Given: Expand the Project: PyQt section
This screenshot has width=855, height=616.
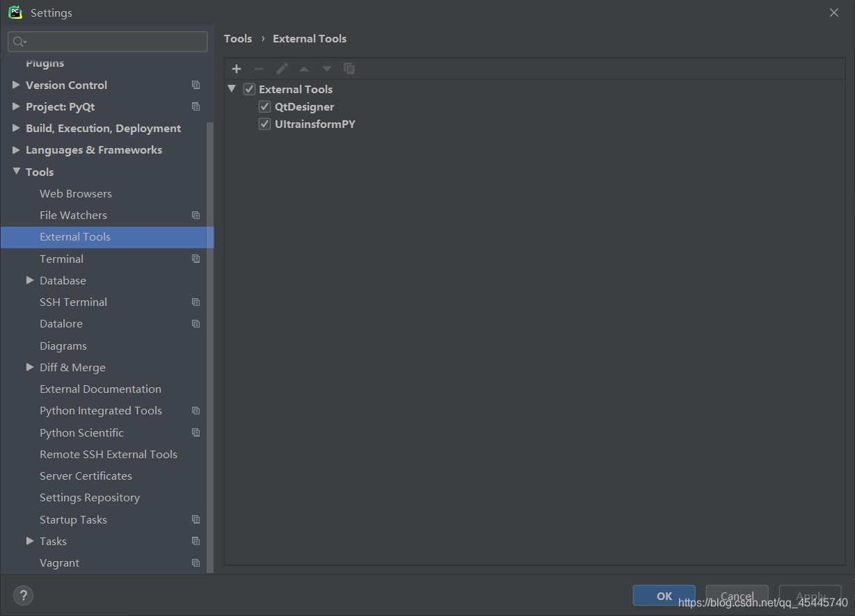Looking at the screenshot, I should 16,106.
